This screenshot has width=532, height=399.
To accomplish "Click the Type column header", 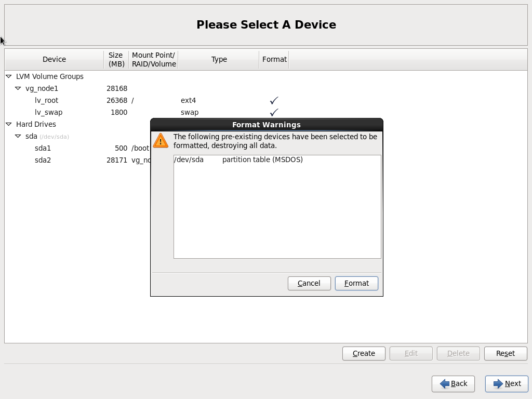I will (x=219, y=59).
